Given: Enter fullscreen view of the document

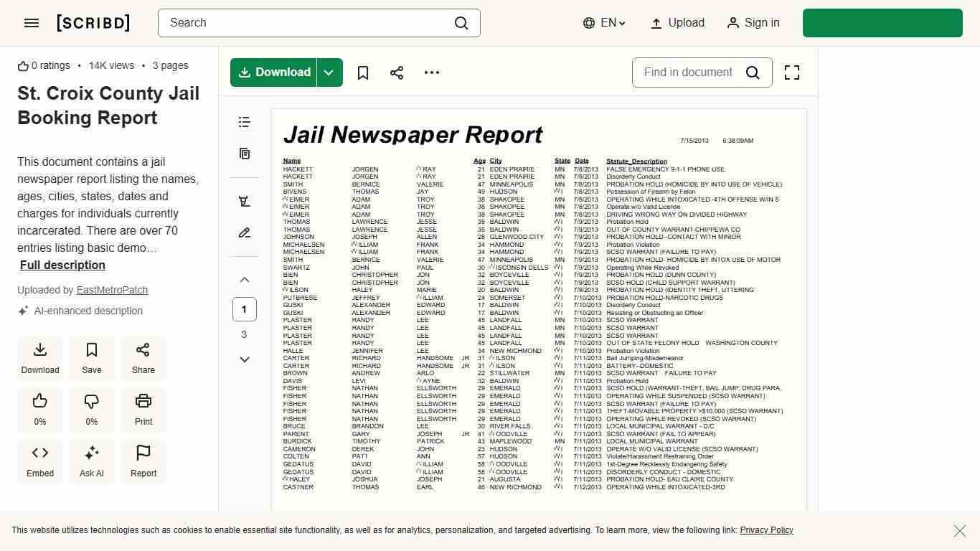Looking at the screenshot, I should [791, 72].
